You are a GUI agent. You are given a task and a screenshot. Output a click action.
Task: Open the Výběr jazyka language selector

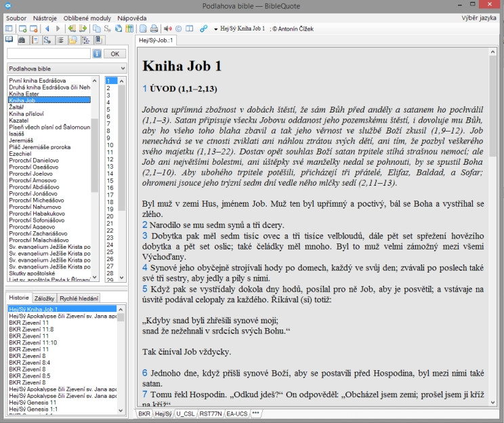pyautogui.click(x=479, y=18)
